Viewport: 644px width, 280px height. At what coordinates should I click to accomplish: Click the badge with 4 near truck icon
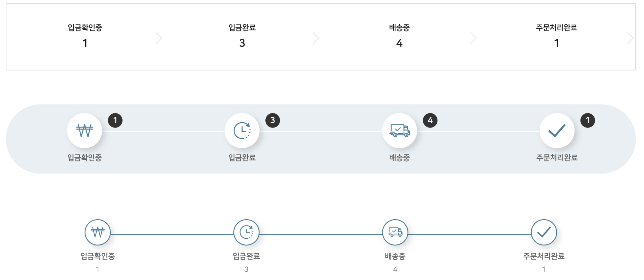pos(430,120)
